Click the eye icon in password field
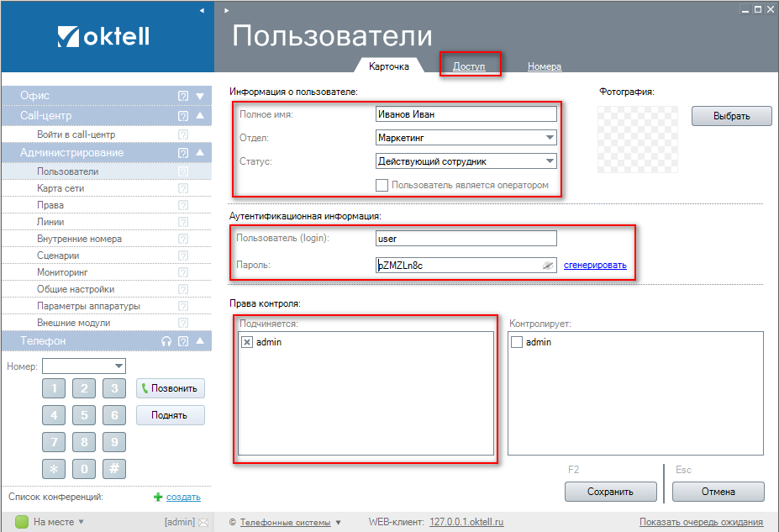This screenshot has width=779, height=532. point(548,266)
